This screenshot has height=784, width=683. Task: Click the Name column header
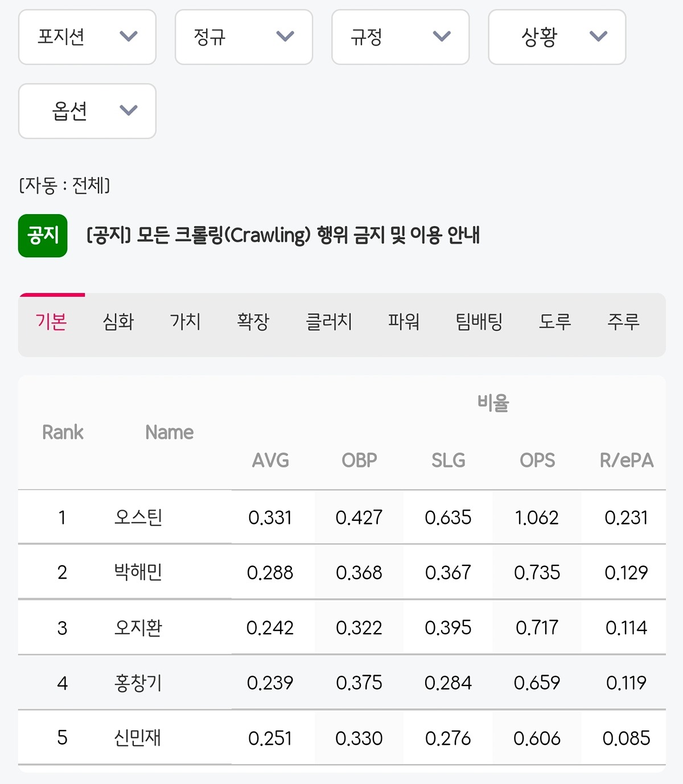click(x=169, y=432)
